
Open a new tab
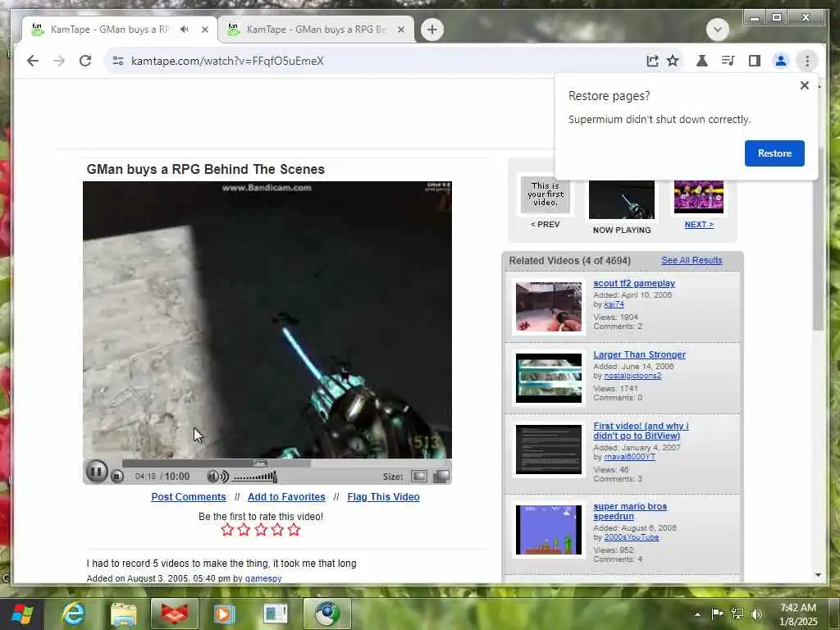[431, 30]
